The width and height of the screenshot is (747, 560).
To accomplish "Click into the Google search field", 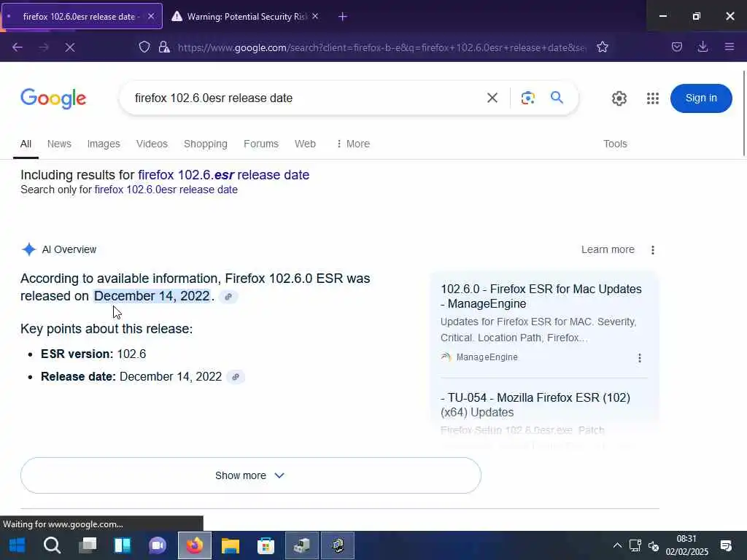I will coord(305,98).
